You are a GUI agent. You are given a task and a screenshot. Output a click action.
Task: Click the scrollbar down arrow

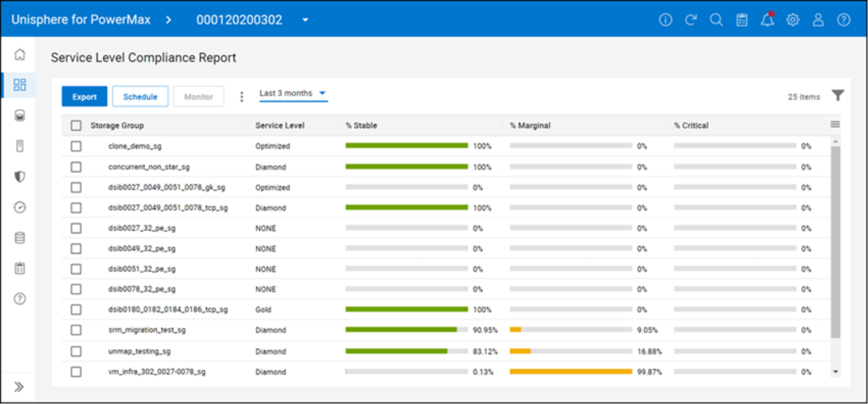835,372
